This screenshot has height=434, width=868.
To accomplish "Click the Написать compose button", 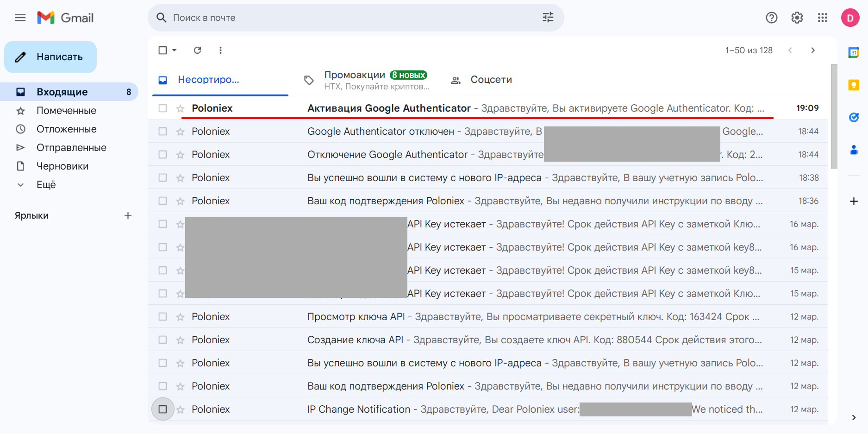I will click(50, 57).
